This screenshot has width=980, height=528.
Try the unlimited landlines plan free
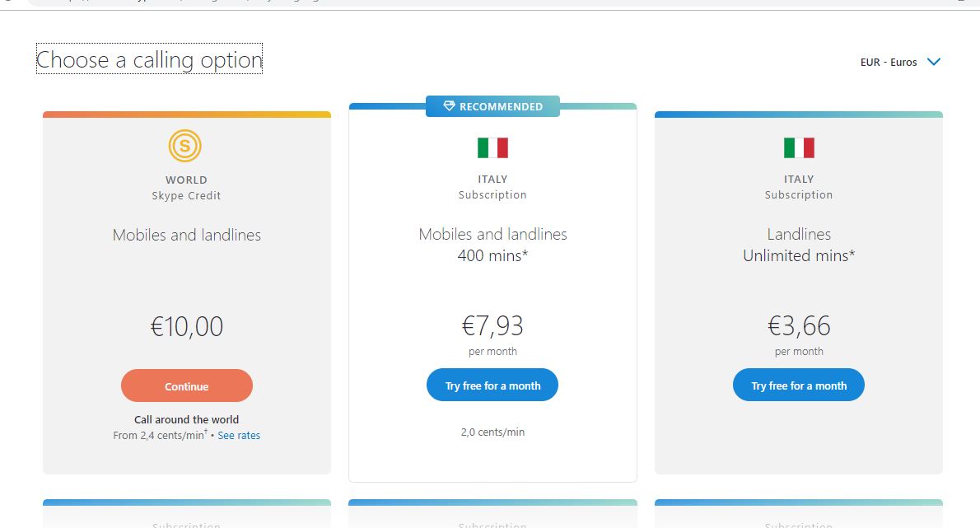[x=799, y=385]
